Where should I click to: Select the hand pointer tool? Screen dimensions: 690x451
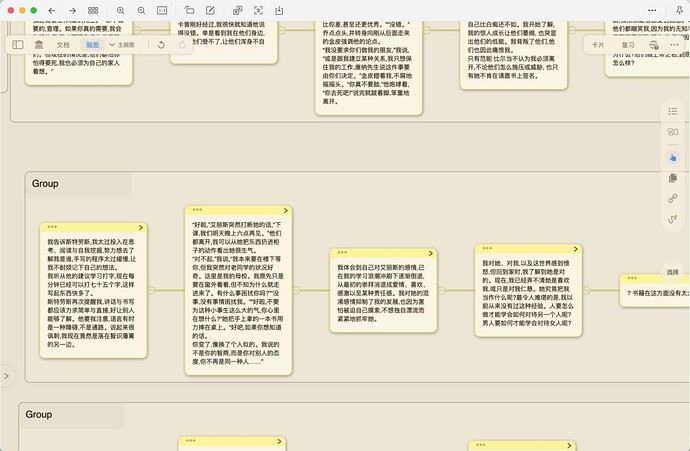[672, 158]
